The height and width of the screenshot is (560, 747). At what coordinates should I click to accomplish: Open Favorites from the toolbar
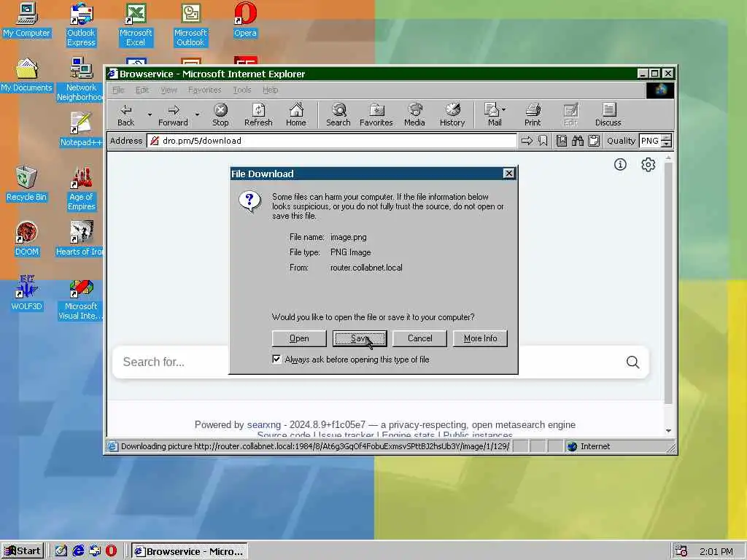[376, 114]
